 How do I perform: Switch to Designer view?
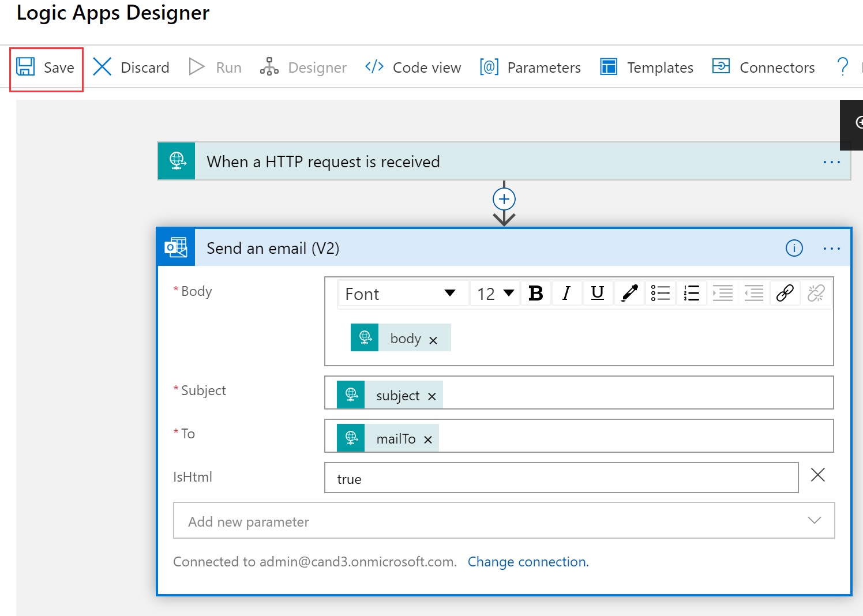click(x=303, y=67)
